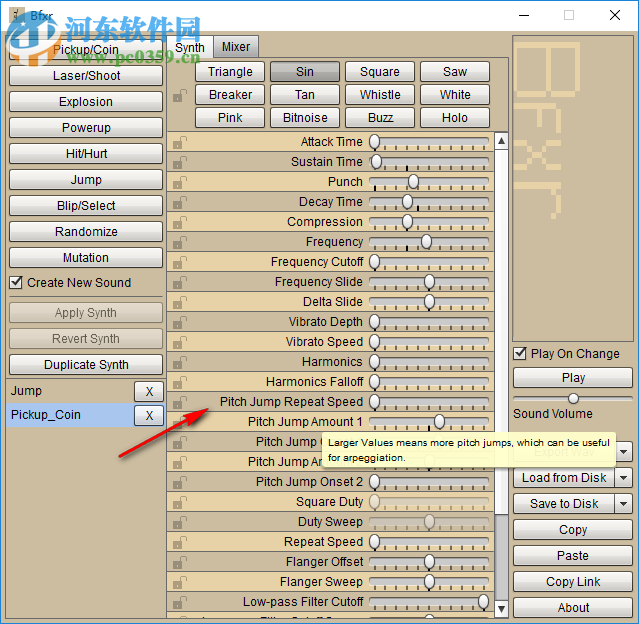Switch to the Synth tab
The image size is (639, 624).
(190, 47)
